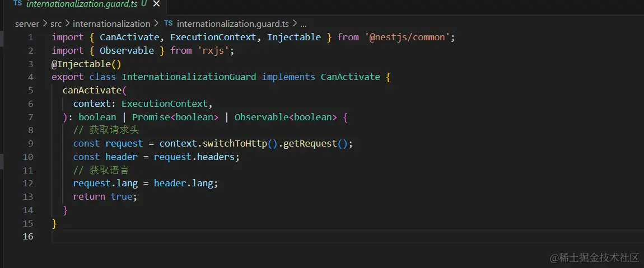The width and height of the screenshot is (644, 268).
Task: Click 'Injectable' in the line 1 import
Action: (x=294, y=37)
